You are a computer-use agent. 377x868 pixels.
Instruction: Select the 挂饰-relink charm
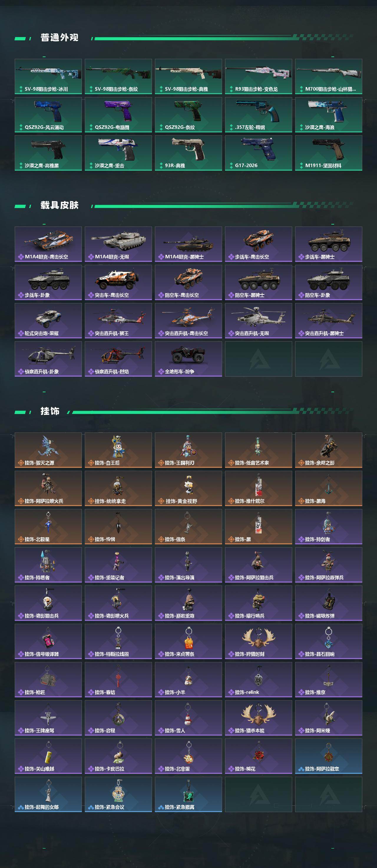[x=258, y=680]
